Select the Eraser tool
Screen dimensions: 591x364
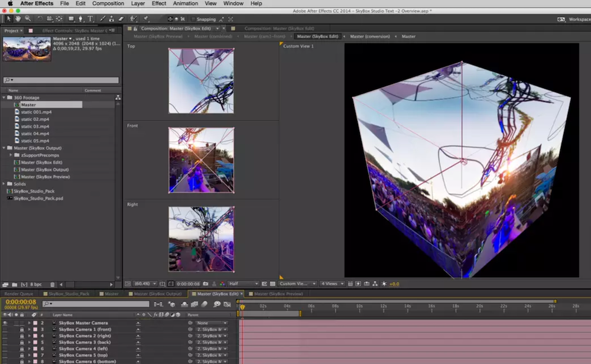pos(121,18)
